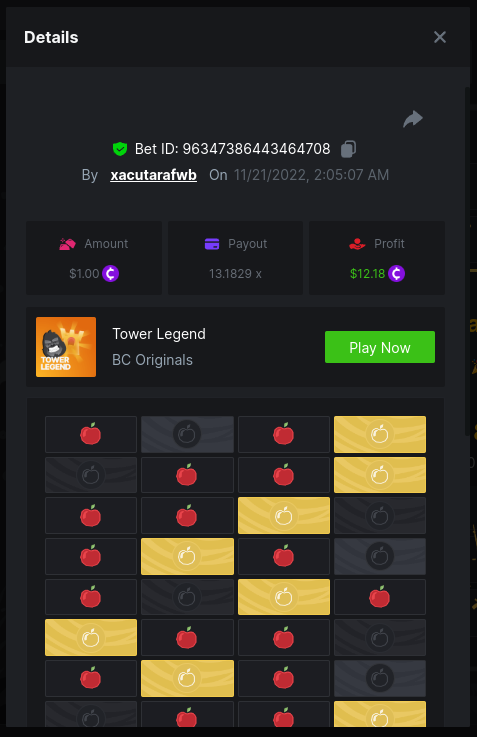This screenshot has width=477, height=737.
Task: Click the Tower Legend title text
Action: point(159,334)
